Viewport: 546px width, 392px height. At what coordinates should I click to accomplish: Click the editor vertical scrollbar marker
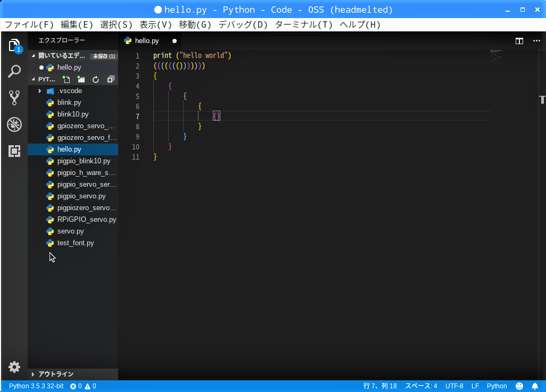(x=542, y=99)
